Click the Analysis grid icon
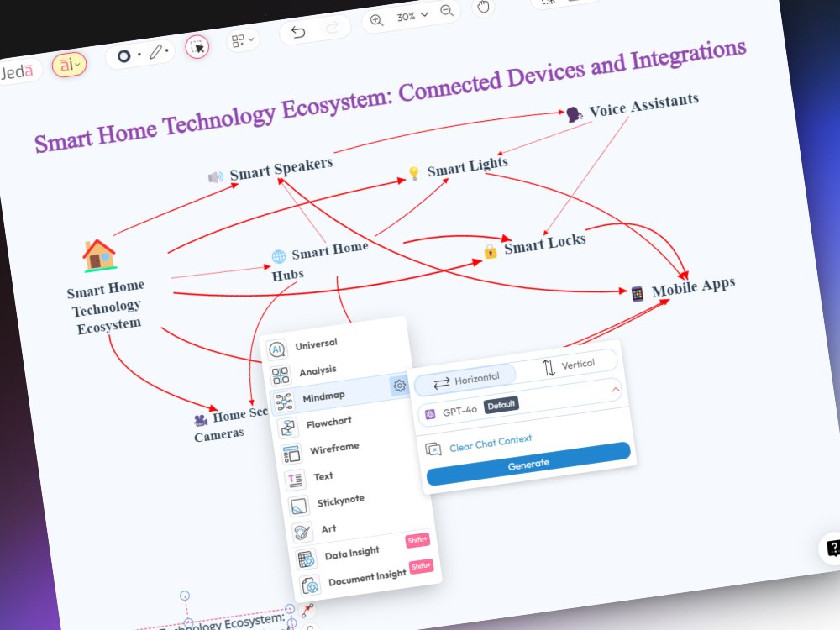 point(281,376)
